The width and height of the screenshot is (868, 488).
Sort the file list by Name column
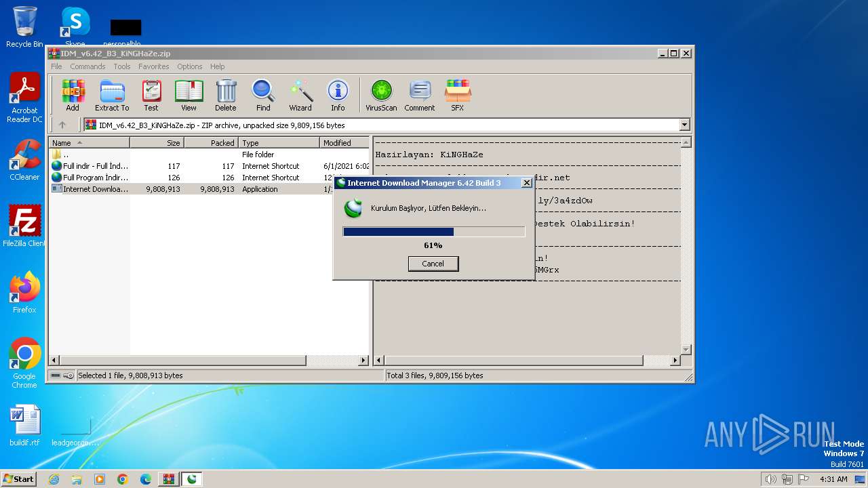click(90, 143)
